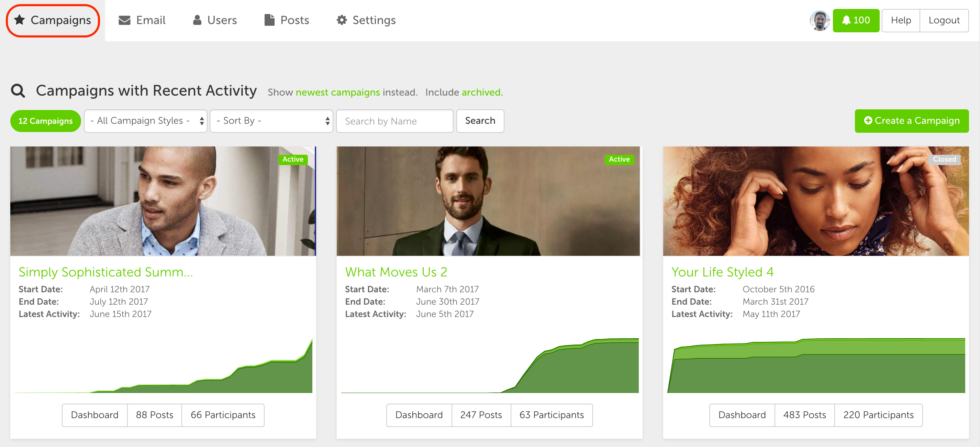This screenshot has height=447, width=980.
Task: Click the 'June 15th 2017' latest activity date
Action: click(x=120, y=314)
